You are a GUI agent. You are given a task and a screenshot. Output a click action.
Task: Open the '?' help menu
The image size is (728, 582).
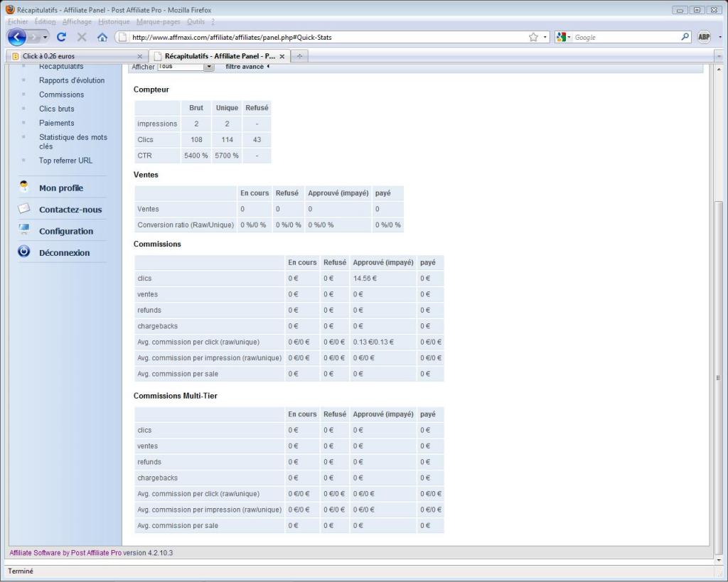213,21
